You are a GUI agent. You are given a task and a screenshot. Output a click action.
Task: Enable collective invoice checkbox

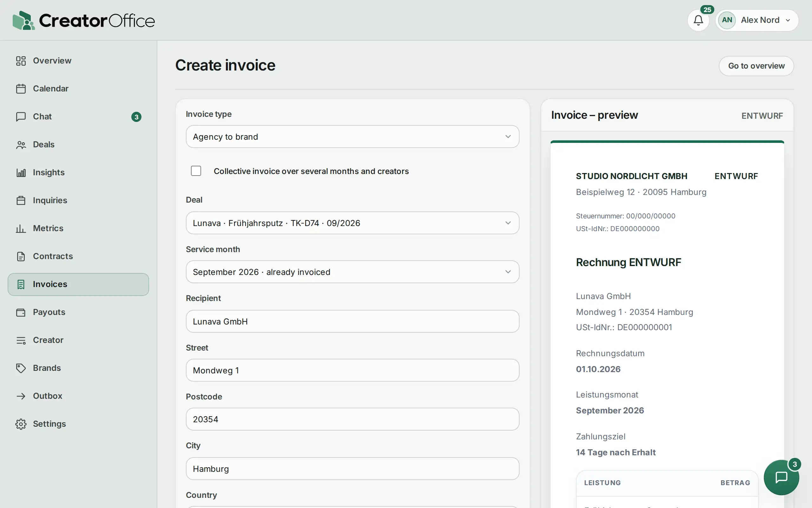[196, 171]
